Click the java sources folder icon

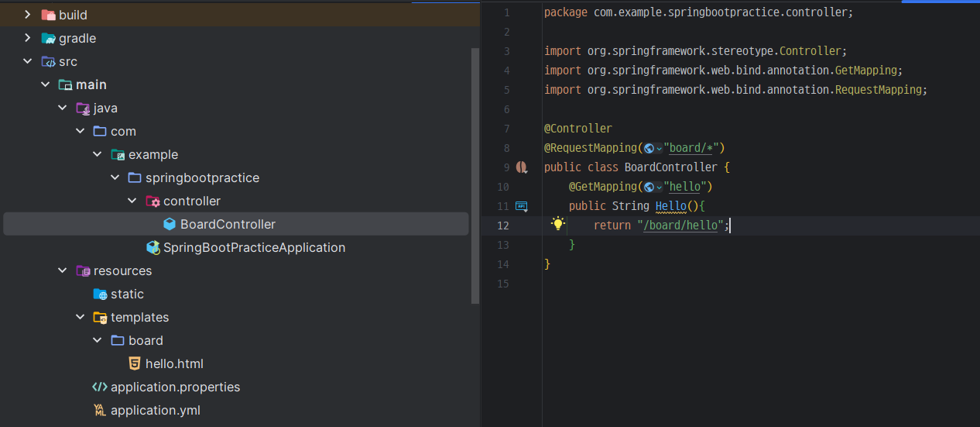[83, 108]
